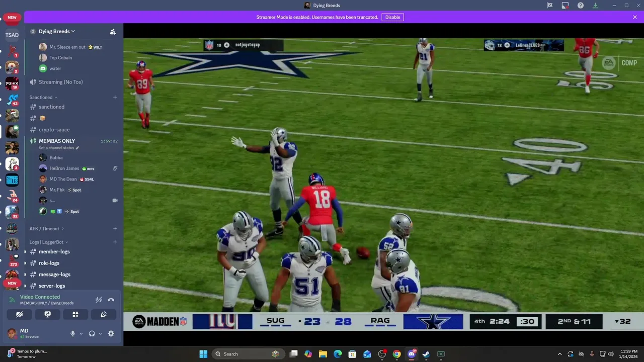This screenshot has width=644, height=362.
Task: Click the camera icon beside user s...
Action: coord(115,201)
